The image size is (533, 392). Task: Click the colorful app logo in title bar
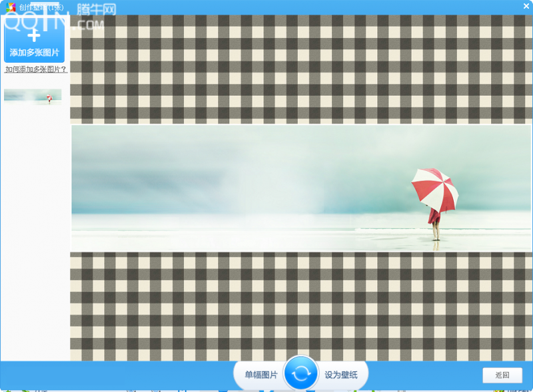10,7
